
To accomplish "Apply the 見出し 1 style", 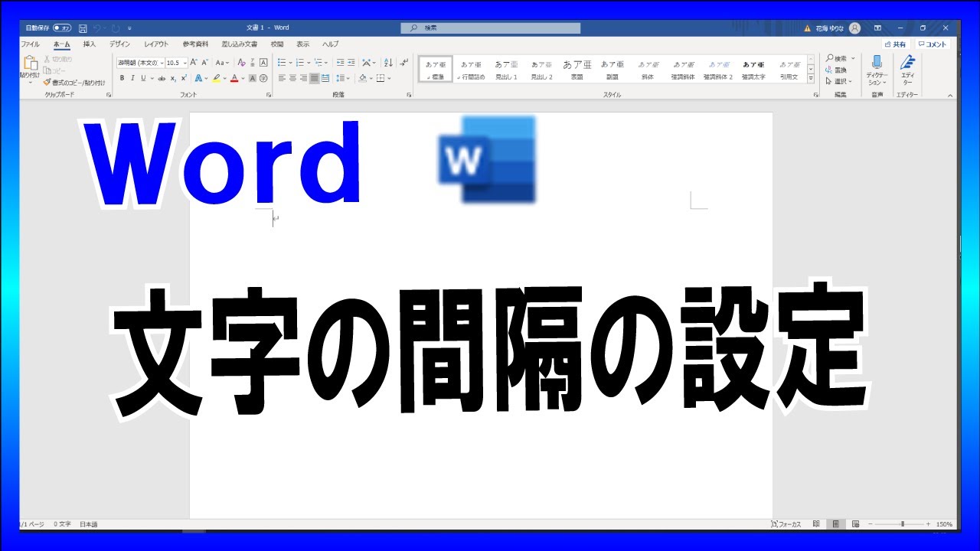I will pos(506,70).
